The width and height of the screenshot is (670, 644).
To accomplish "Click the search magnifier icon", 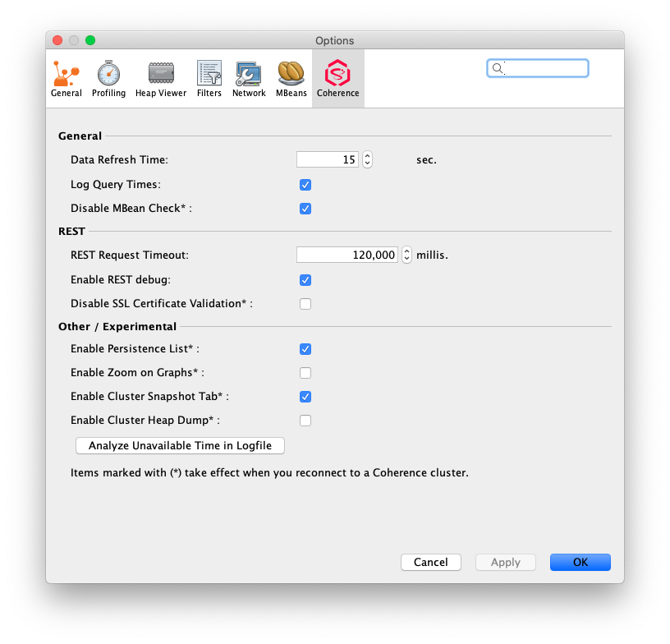I will click(x=498, y=68).
